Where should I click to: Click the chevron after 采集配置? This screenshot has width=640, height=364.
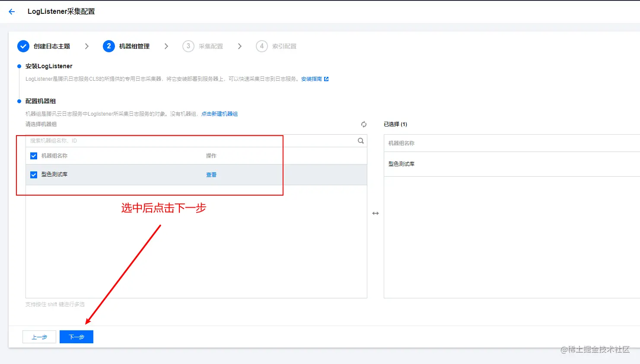tap(240, 46)
